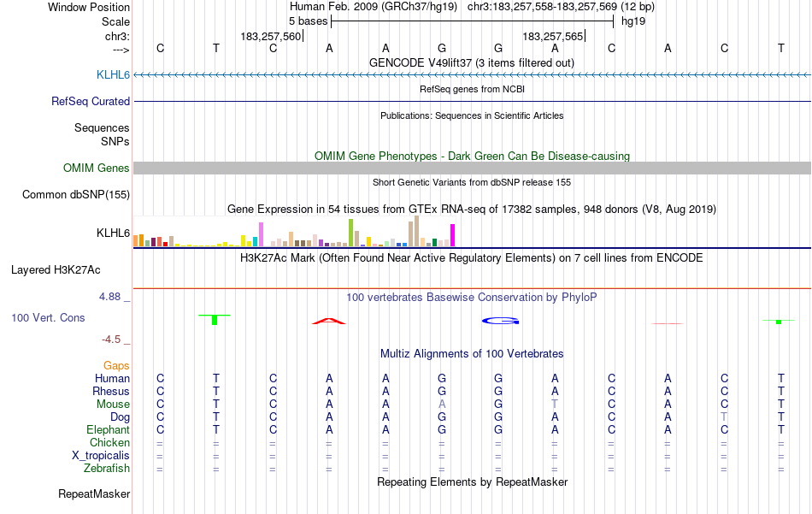
Task: Click the chr3:183,257,558-183,257,569 window position text
Action: [561, 7]
